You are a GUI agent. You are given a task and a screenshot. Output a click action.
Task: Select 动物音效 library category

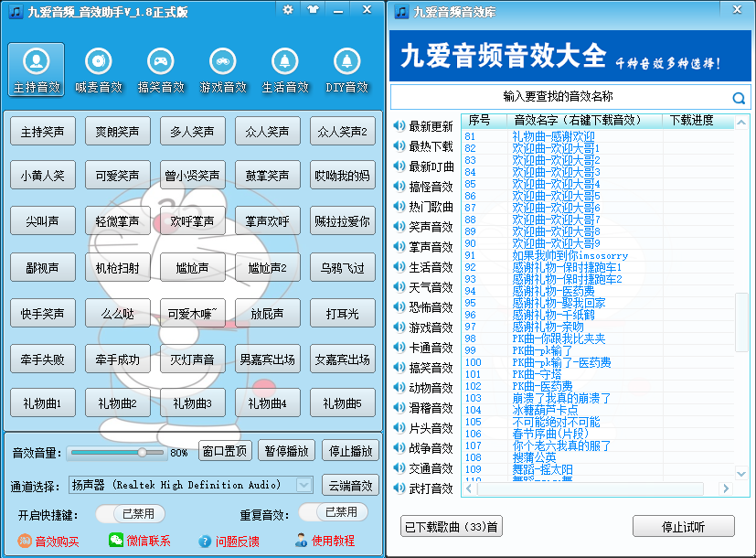coord(423,388)
